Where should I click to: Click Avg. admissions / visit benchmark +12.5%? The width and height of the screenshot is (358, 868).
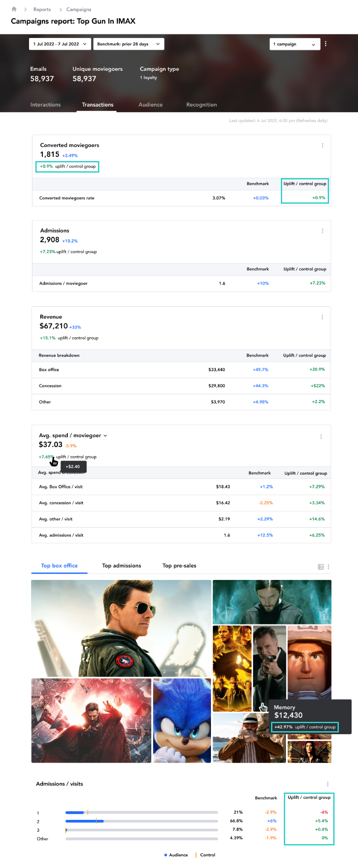pos(265,535)
